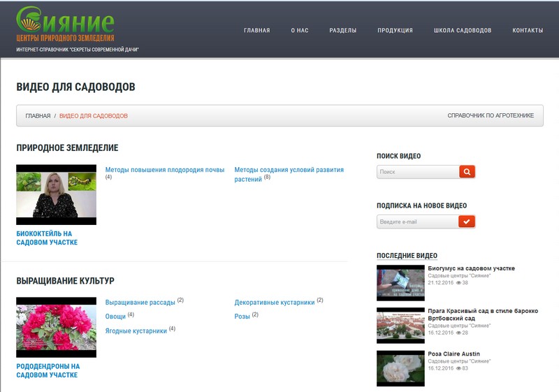Viewport: 559px width, 392px height.
Task: Open the Роза Claire Austin video thumbnail
Action: click(400, 368)
